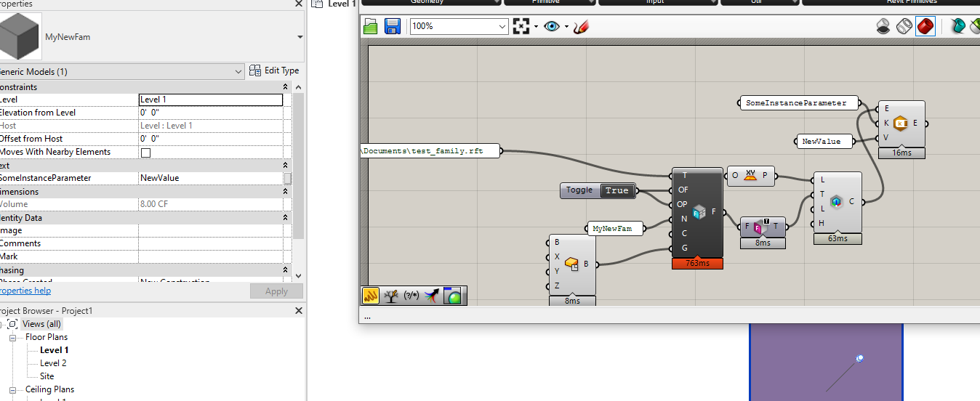980x401 pixels.
Task: Click the colorful arrow widget icon
Action: click(433, 296)
